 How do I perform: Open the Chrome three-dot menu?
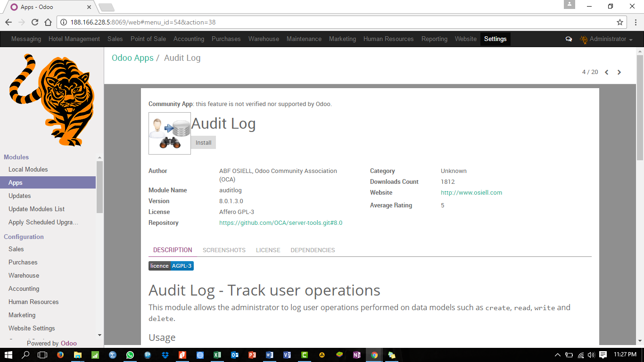coord(635,22)
